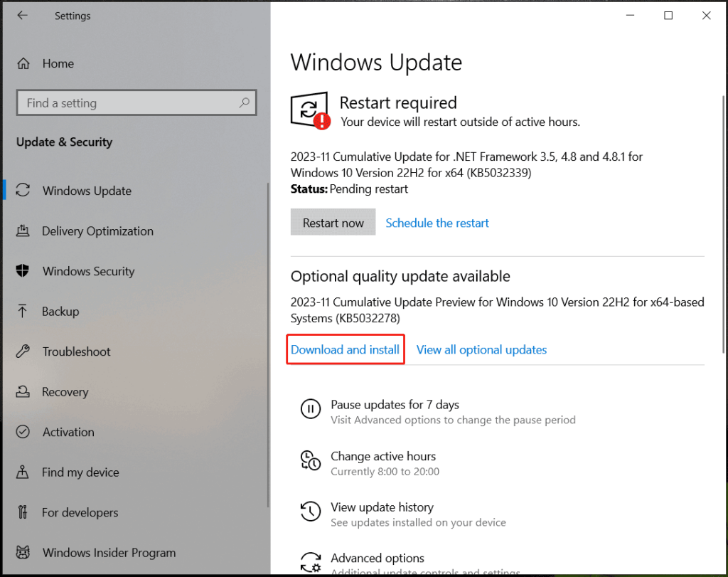Image resolution: width=728 pixels, height=577 pixels.
Task: View all optional updates
Action: (481, 349)
